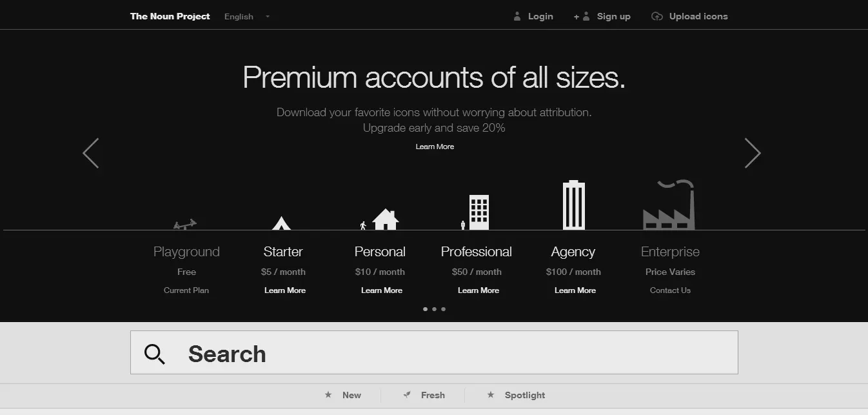868x415 pixels.
Task: Go to the next slide arrow
Action: click(752, 153)
